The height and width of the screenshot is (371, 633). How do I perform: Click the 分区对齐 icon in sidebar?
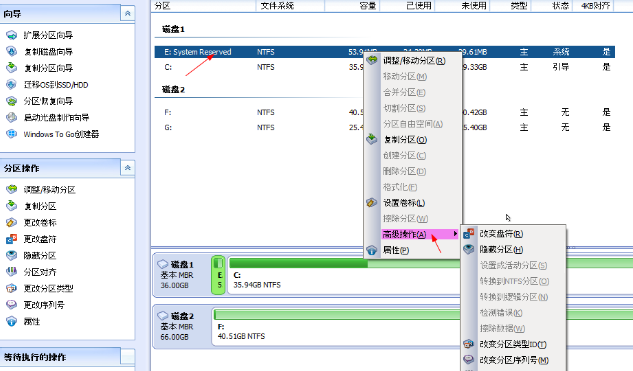coord(12,272)
